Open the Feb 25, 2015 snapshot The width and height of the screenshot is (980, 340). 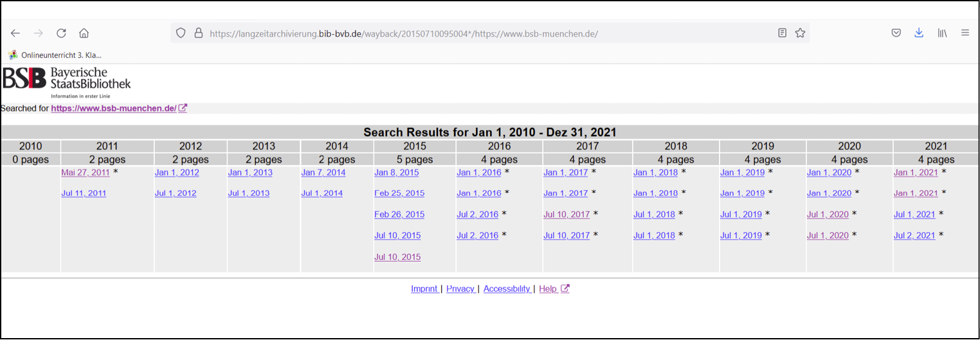[x=399, y=193]
